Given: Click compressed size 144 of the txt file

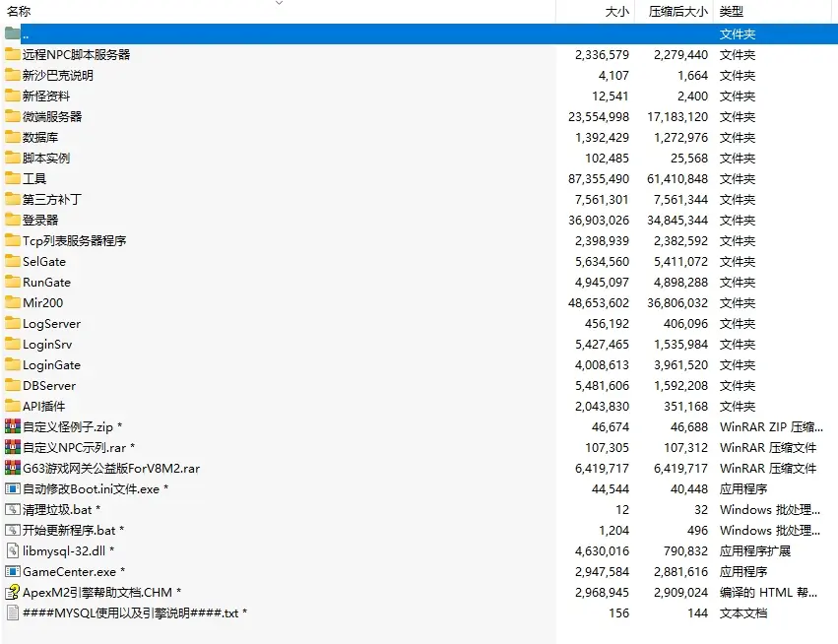Looking at the screenshot, I should (x=697, y=613).
